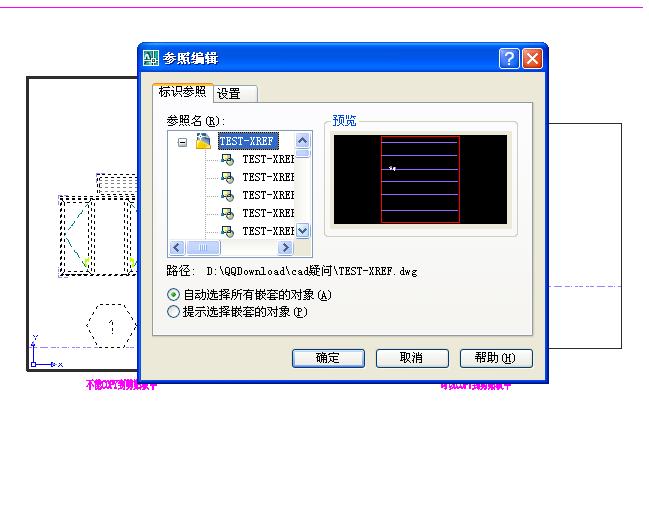
Task: Click the 帮助(H) button
Action: coord(496,358)
